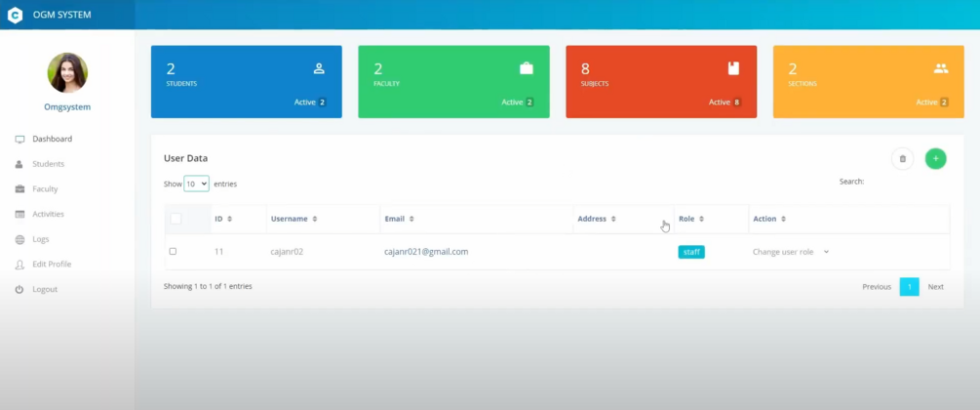Screen dimensions: 980x410
Task: Sort by the Username column header
Action: 323,219
